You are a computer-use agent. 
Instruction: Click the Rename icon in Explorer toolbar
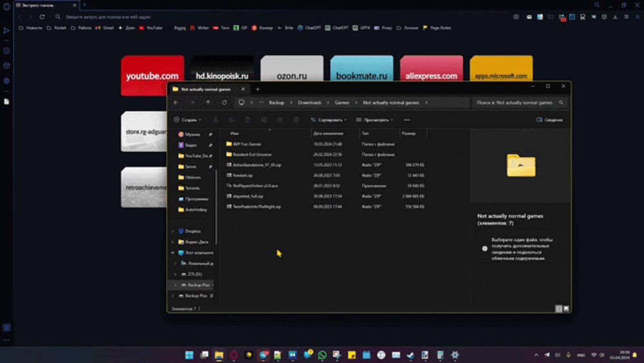[x=264, y=120]
